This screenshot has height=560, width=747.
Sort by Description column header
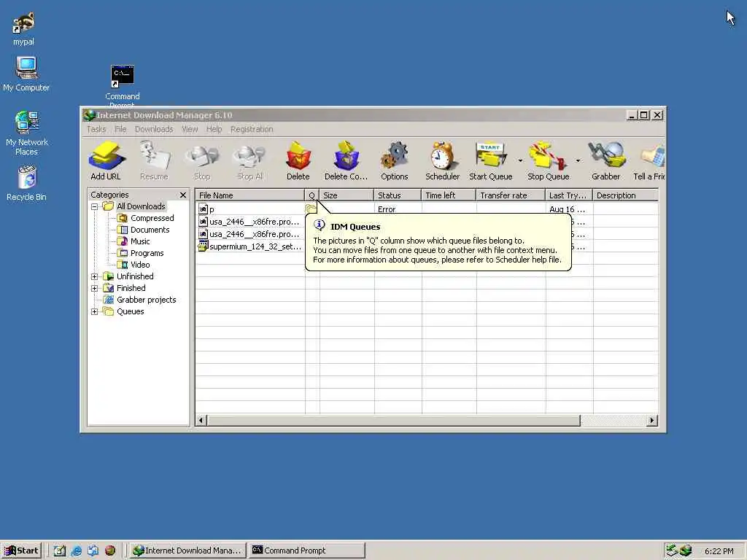click(x=625, y=195)
